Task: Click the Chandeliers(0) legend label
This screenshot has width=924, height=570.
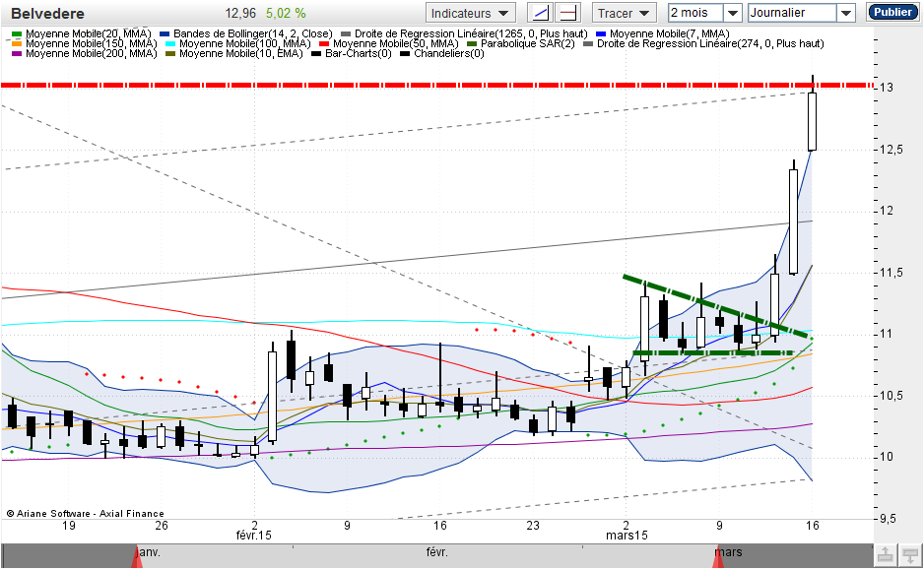Action: (449, 53)
